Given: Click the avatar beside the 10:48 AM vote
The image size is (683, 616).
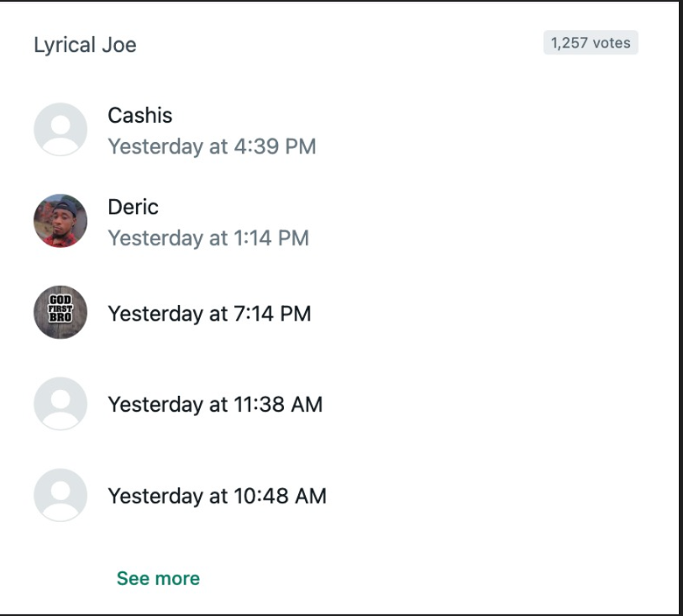Looking at the screenshot, I should [x=60, y=495].
